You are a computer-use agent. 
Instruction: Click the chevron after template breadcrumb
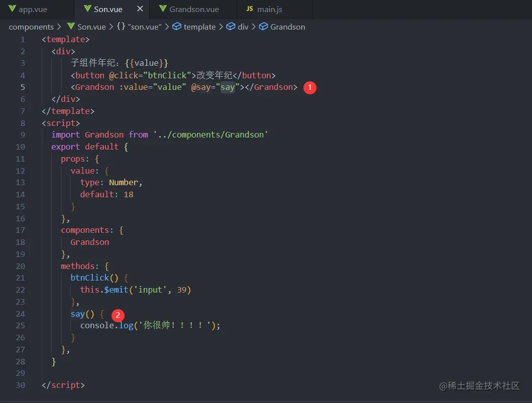[x=221, y=27]
